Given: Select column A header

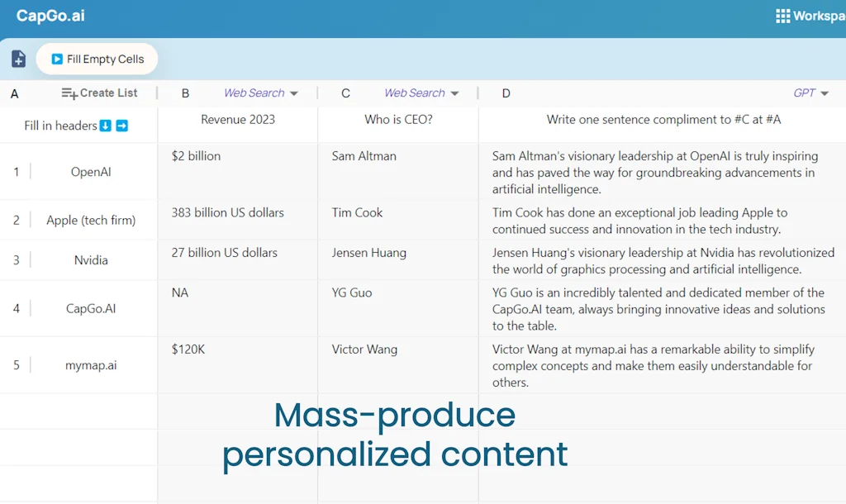Looking at the screenshot, I should click(x=14, y=93).
